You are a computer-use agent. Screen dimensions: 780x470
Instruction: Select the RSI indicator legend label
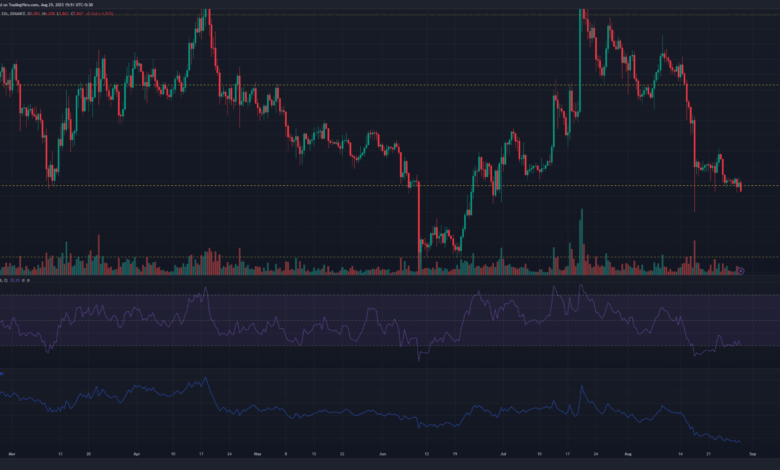(8, 280)
